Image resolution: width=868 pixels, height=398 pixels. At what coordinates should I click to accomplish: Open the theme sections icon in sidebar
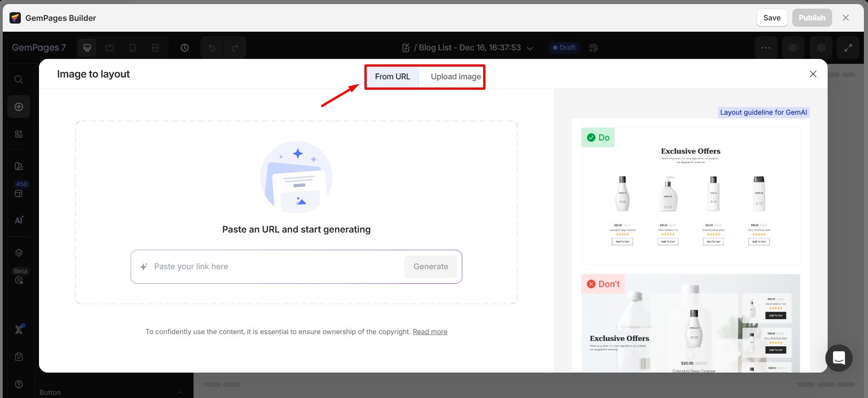(19, 166)
